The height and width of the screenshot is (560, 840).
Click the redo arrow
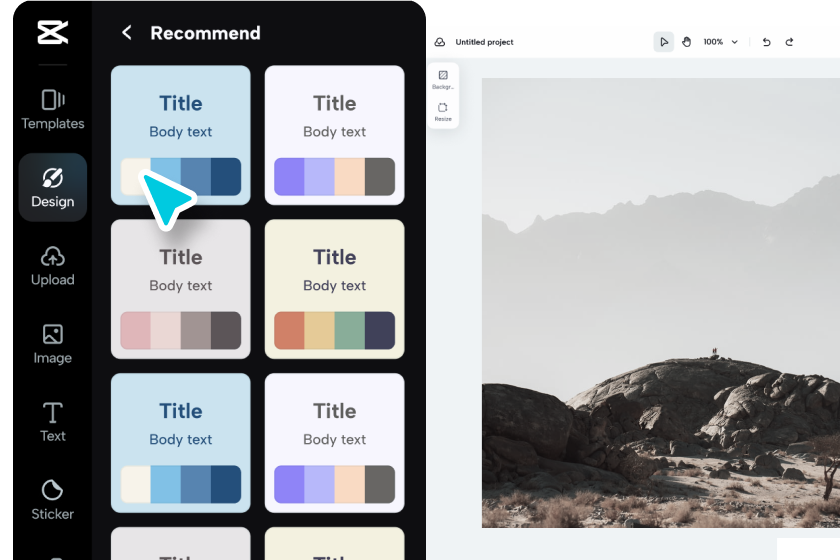click(789, 42)
